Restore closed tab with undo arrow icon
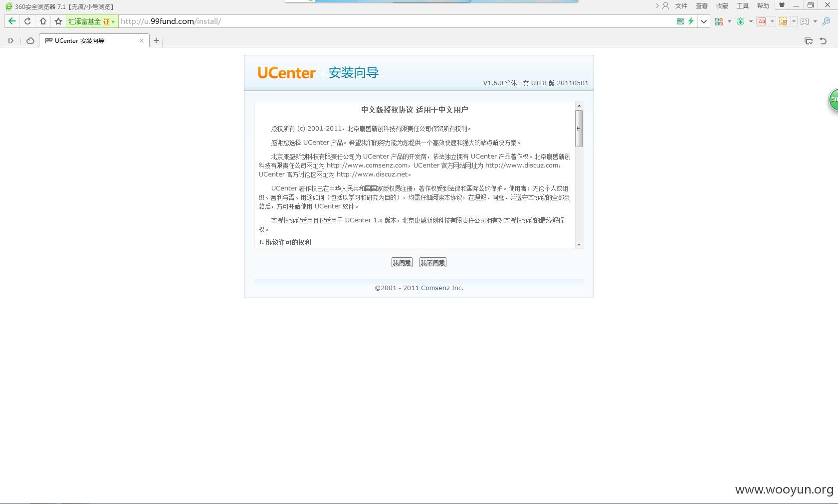This screenshot has width=838, height=504. coord(823,41)
